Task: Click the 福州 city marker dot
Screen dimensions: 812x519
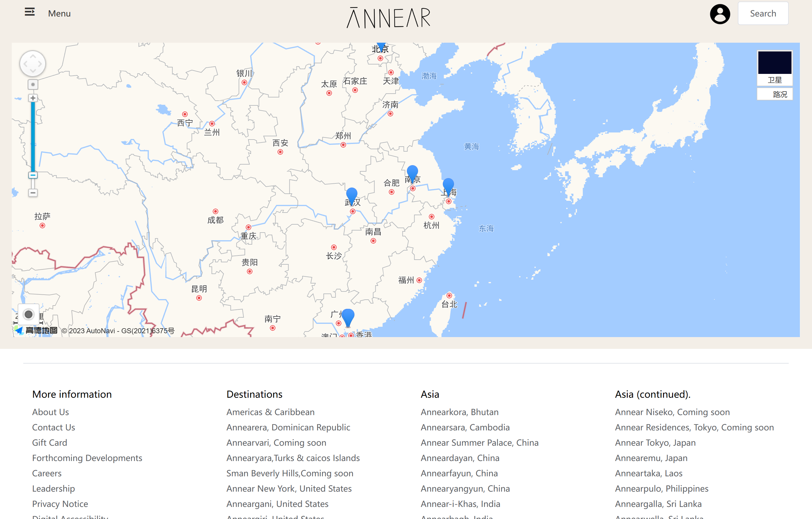Action: pos(419,280)
